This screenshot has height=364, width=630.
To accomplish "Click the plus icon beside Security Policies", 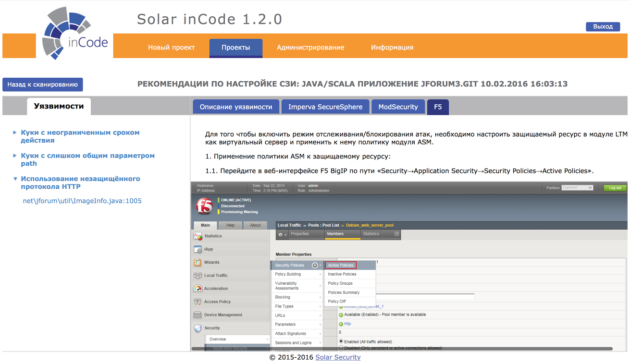I will pyautogui.click(x=315, y=265).
